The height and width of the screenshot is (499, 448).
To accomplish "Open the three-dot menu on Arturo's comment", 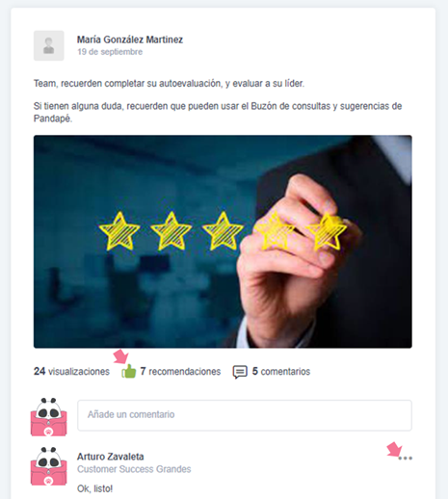I will pos(405,458).
